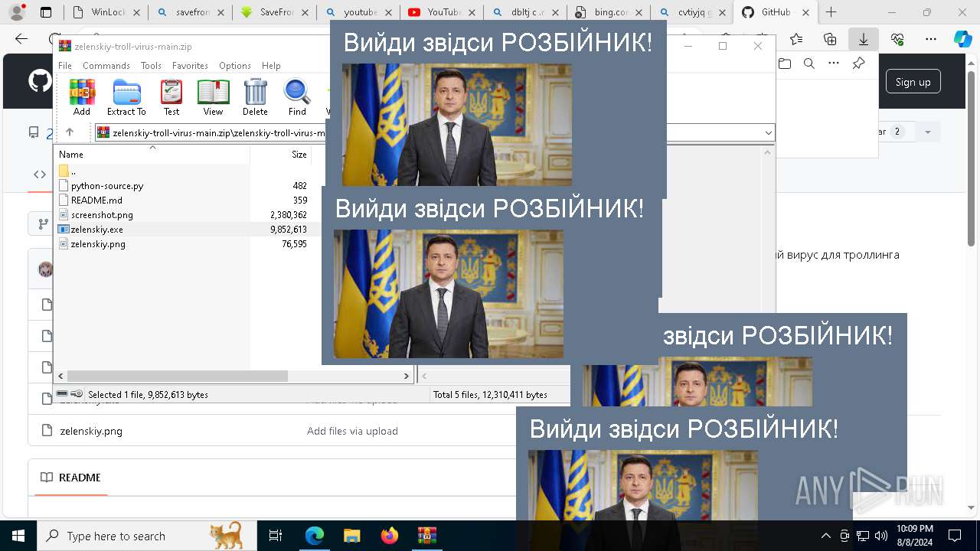Click the GitHub Sign up button

[x=913, y=82]
